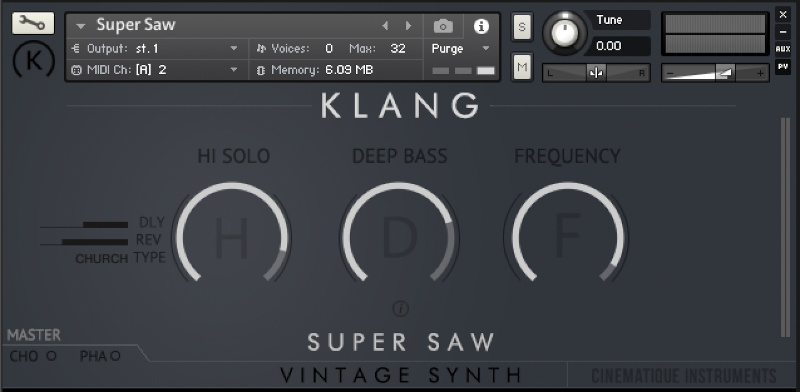Open instrument edit mode with wrench icon

click(33, 23)
